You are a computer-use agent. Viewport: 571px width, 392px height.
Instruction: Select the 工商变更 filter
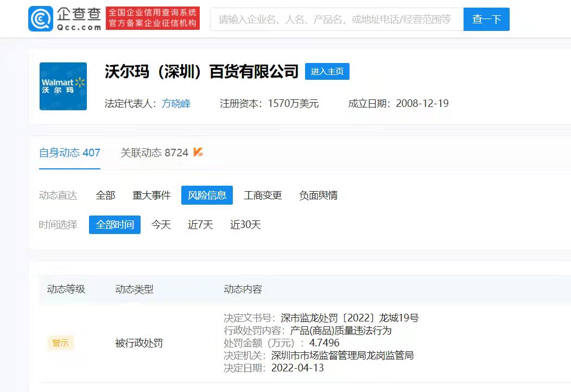263,195
